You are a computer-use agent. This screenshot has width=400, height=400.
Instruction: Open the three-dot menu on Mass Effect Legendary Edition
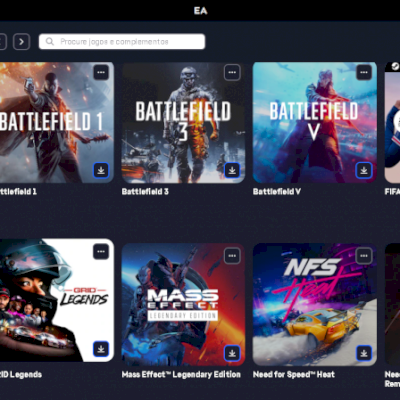pos(232,256)
